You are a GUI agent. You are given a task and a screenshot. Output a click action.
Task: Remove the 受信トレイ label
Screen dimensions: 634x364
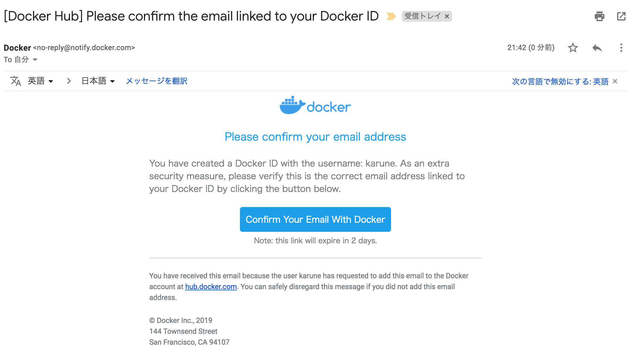pos(447,16)
